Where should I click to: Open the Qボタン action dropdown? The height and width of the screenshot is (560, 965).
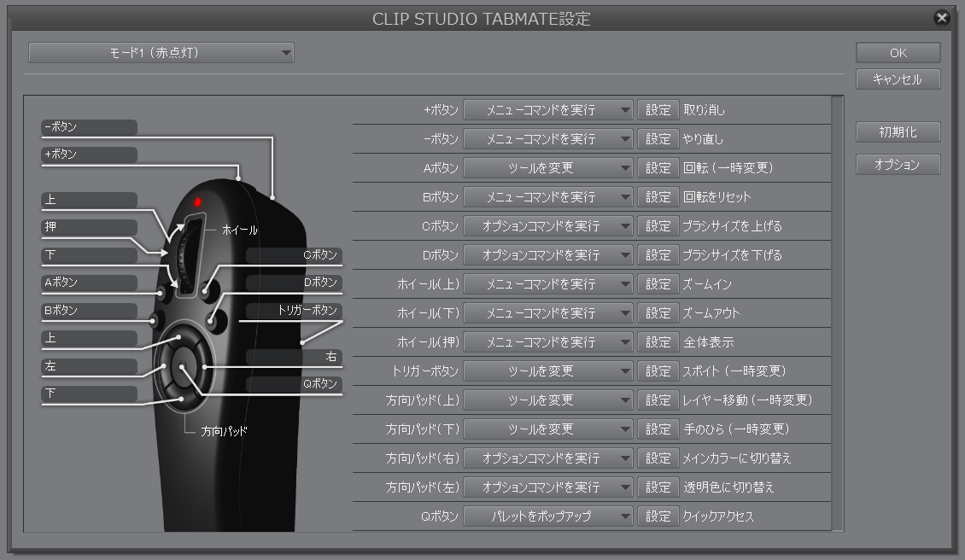[547, 516]
